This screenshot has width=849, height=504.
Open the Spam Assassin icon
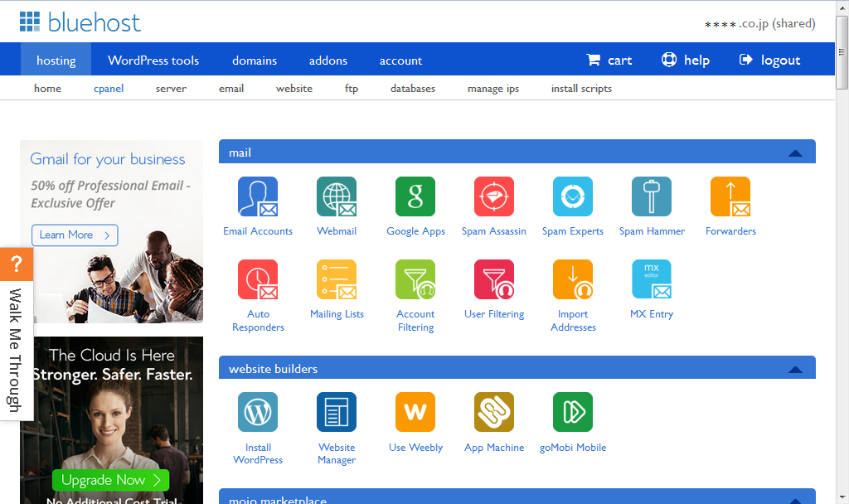coord(494,196)
